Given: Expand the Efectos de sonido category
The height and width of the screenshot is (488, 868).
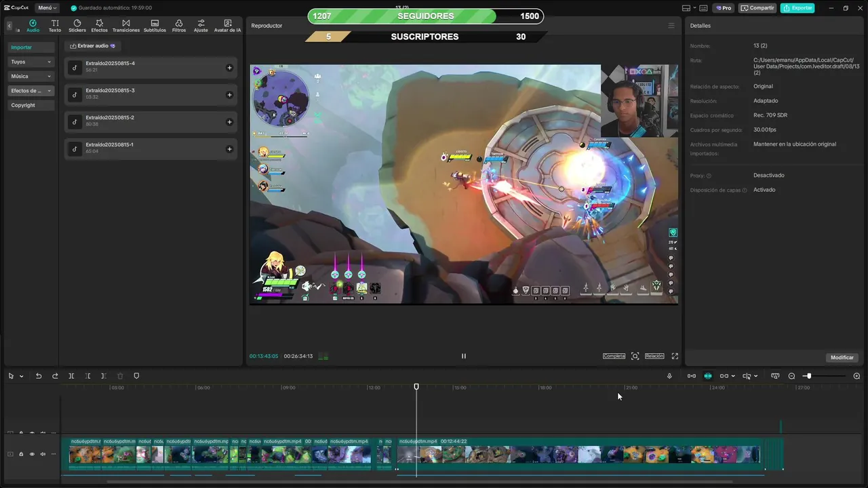Looking at the screenshot, I should pos(31,91).
